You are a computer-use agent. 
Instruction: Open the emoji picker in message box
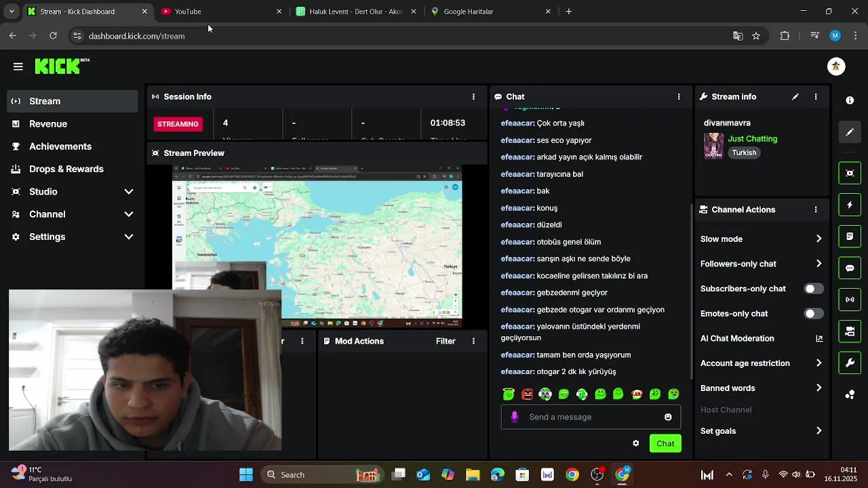[668, 417]
